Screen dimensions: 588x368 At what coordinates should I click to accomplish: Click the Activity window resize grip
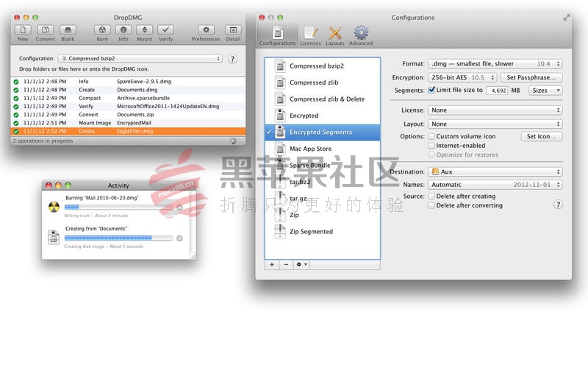193,255
